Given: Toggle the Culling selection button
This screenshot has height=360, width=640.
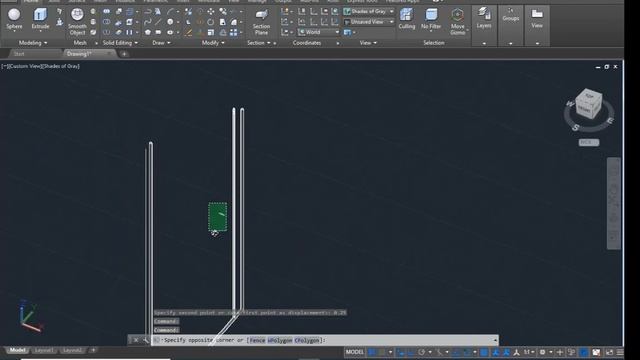Looking at the screenshot, I should [407, 18].
